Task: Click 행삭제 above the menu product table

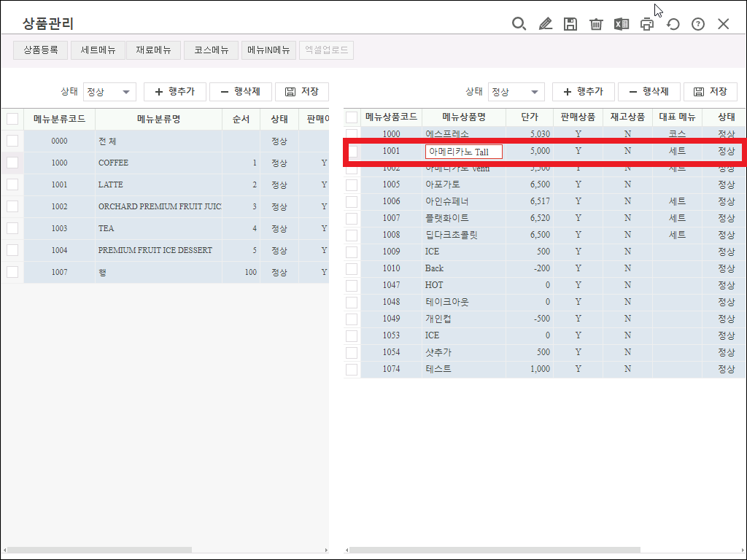Action: click(649, 92)
